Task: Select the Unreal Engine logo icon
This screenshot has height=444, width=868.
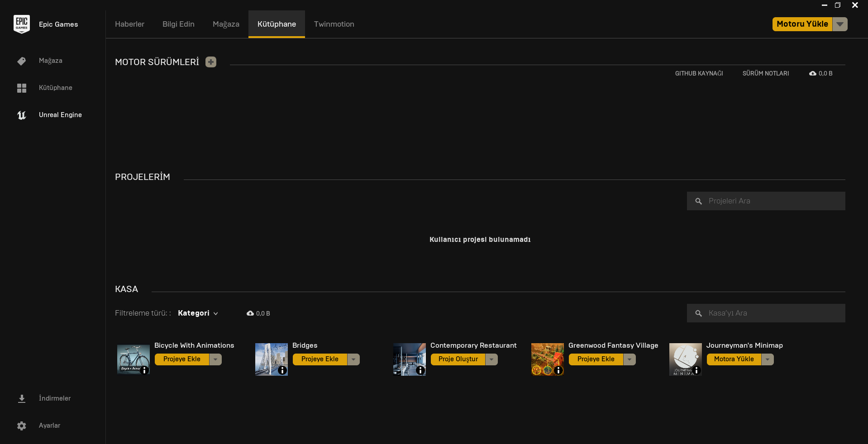Action: pos(22,115)
